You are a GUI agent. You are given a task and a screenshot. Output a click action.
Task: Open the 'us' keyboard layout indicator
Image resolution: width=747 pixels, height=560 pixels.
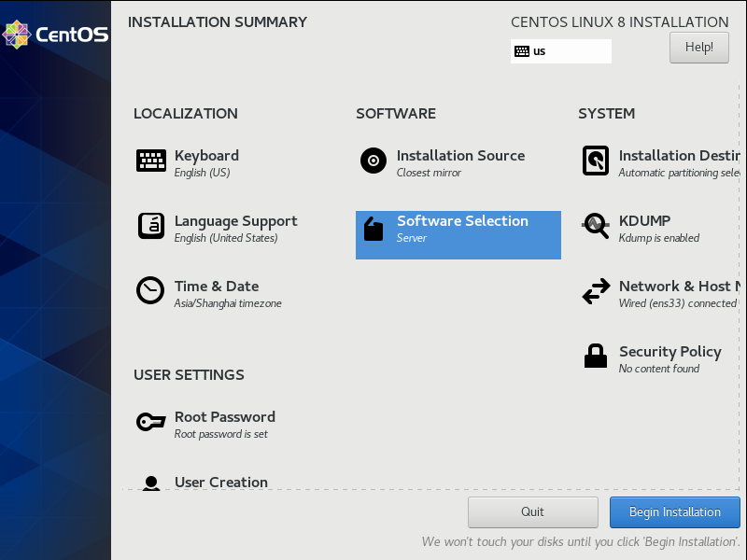click(x=561, y=51)
